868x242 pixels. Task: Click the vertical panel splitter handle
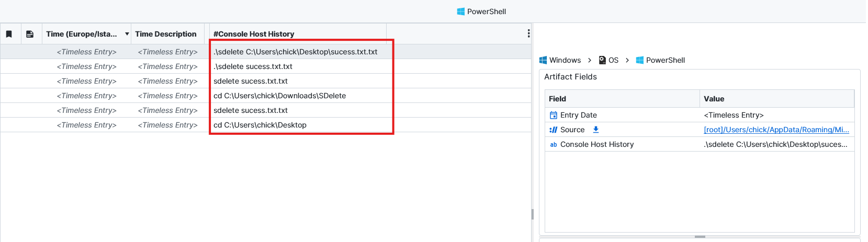pos(532,214)
